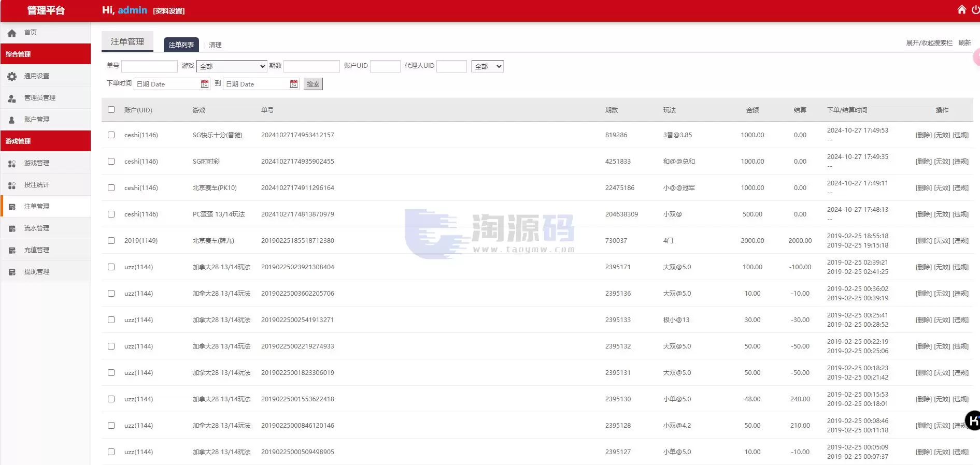Click the 管理员管理 user icon
Image resolution: width=980 pixels, height=465 pixels.
tap(11, 98)
